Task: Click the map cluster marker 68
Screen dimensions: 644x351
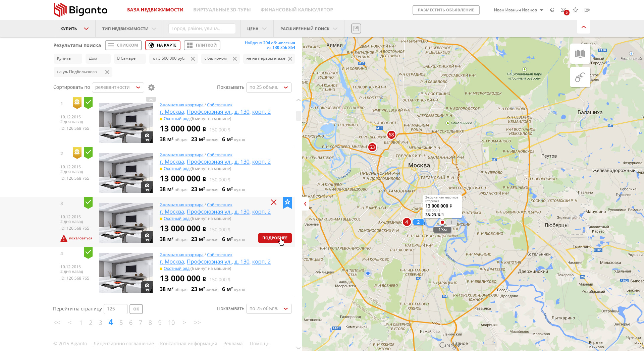Action: [391, 135]
